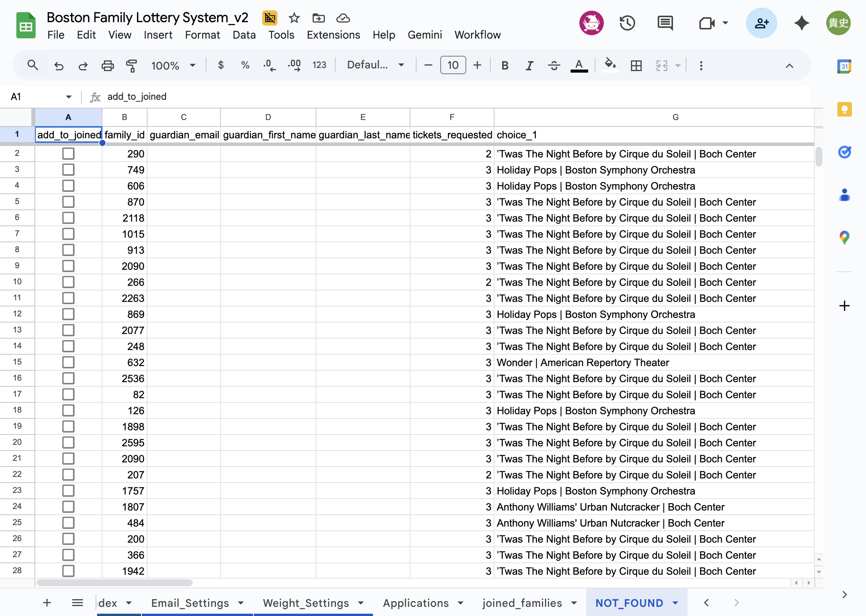Image resolution: width=866 pixels, height=616 pixels.
Task: Open the zoom level 100% dropdown
Action: coord(173,66)
